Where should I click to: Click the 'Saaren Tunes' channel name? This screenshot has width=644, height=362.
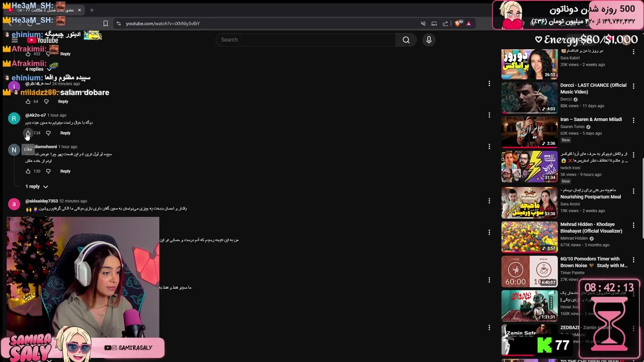pyautogui.click(x=573, y=127)
